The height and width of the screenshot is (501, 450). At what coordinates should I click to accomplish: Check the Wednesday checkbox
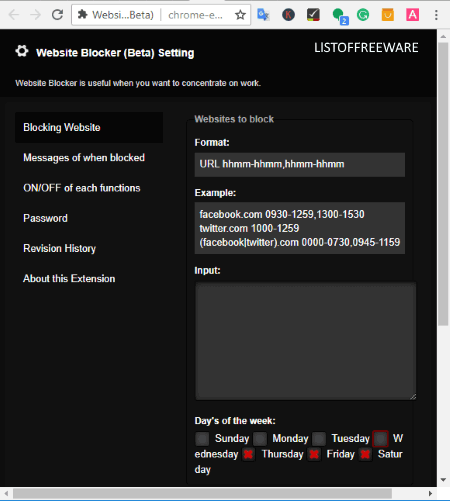point(380,439)
